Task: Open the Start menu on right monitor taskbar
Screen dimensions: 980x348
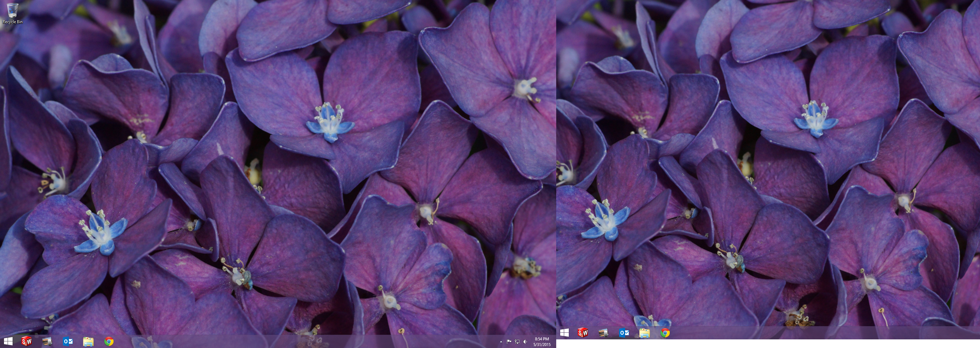Action: (564, 333)
